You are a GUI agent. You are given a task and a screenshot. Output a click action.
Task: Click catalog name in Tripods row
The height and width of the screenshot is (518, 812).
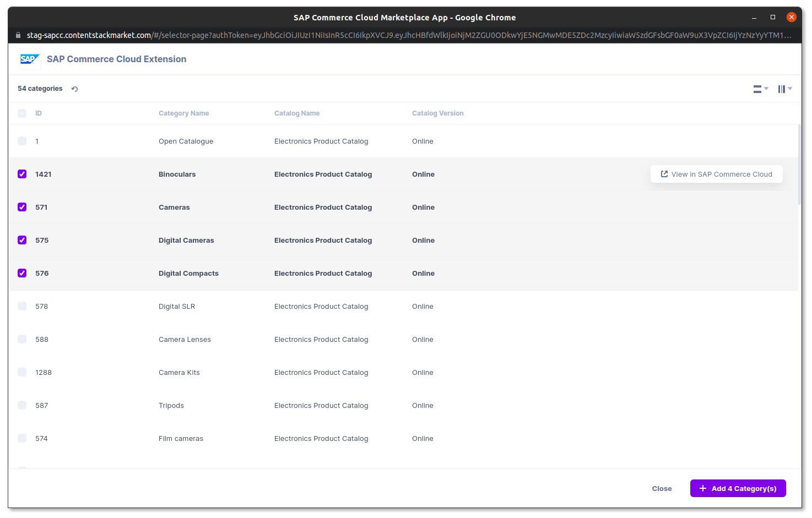321,405
